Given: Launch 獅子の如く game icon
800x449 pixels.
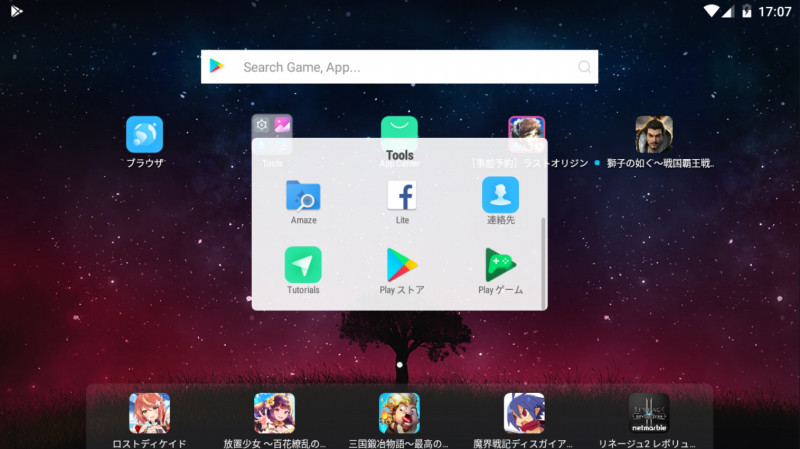Looking at the screenshot, I should coord(654,134).
